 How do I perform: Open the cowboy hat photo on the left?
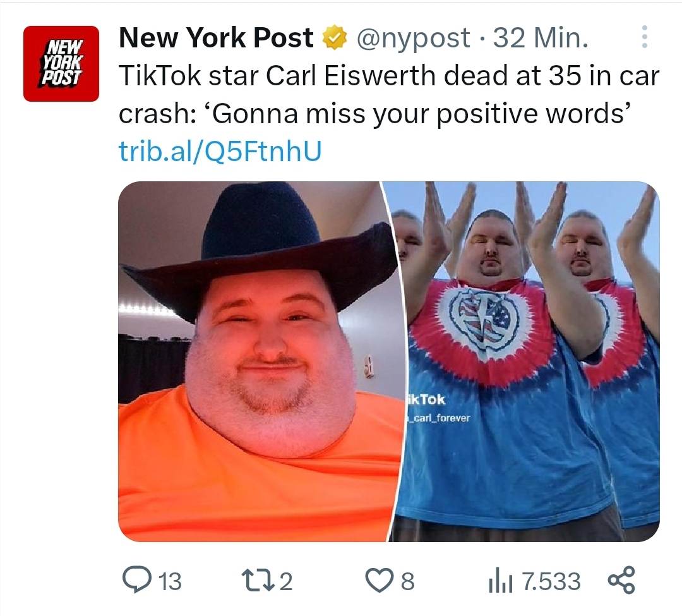coord(256,361)
